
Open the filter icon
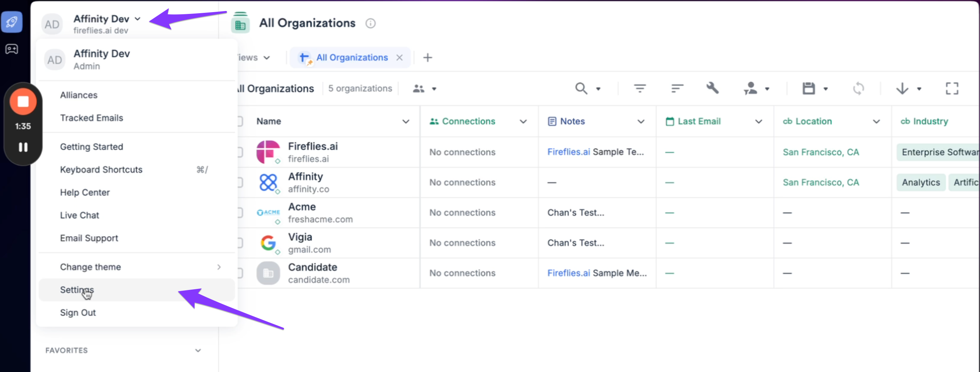coord(640,88)
